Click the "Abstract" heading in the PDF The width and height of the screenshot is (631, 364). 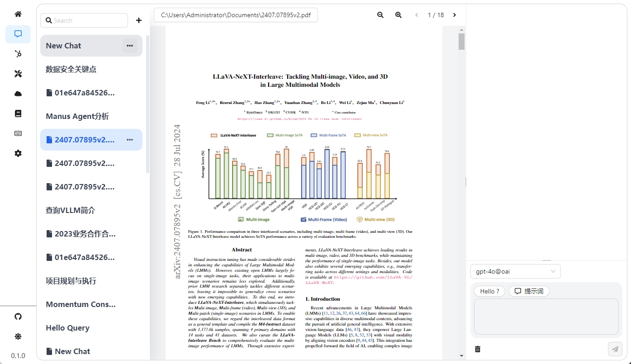tap(242, 250)
